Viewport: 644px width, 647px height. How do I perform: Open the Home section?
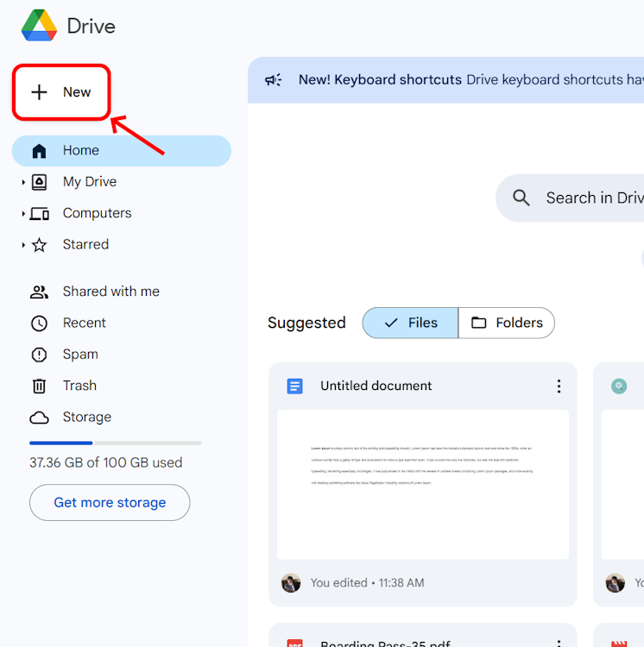[x=122, y=151]
